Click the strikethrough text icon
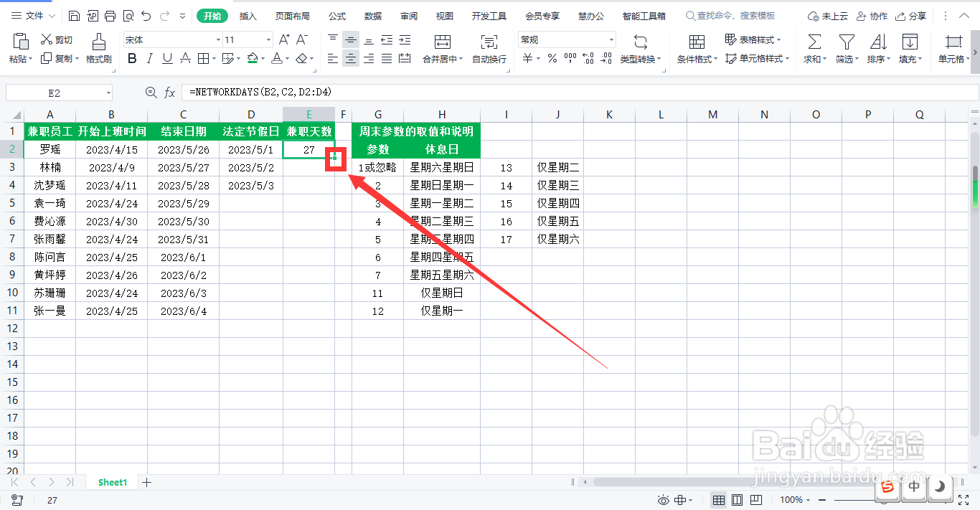This screenshot has width=980, height=510. pyautogui.click(x=185, y=59)
